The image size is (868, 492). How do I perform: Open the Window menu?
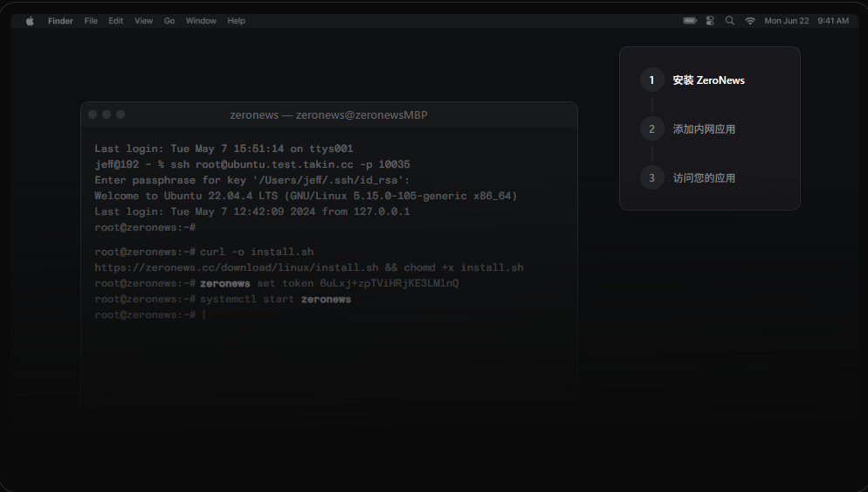point(201,21)
